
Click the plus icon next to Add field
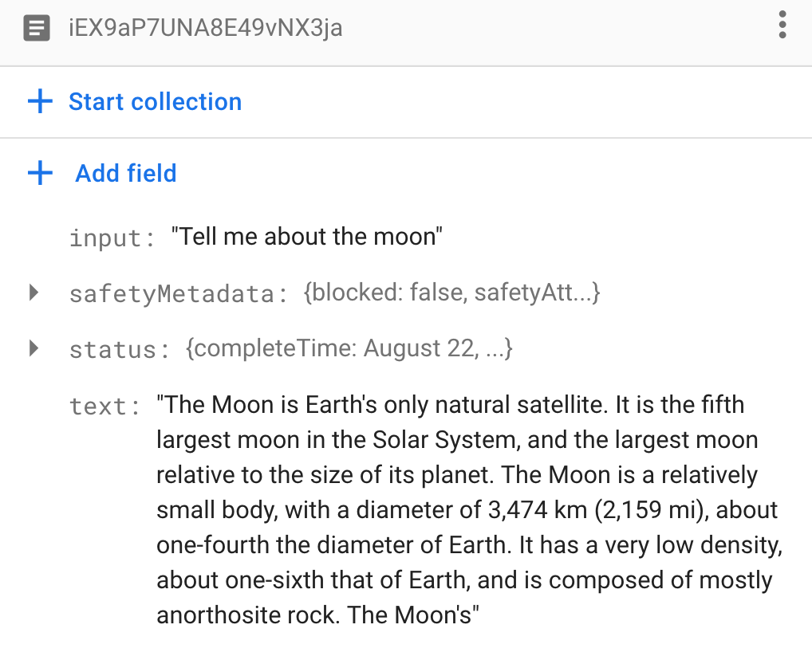40,173
